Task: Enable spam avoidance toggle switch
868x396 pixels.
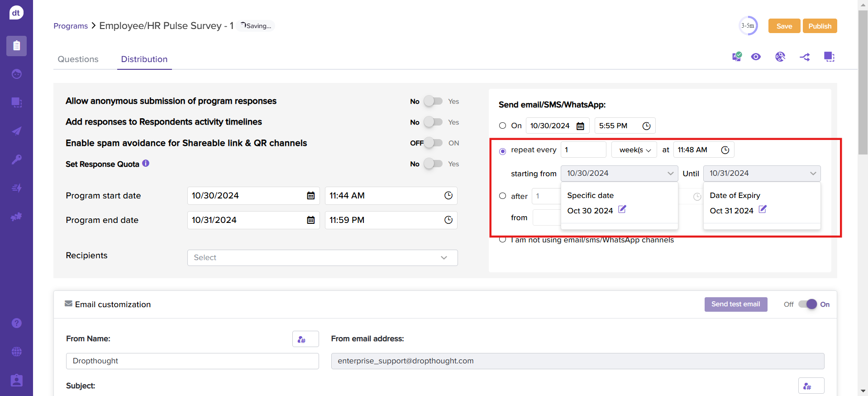Action: 433,143
